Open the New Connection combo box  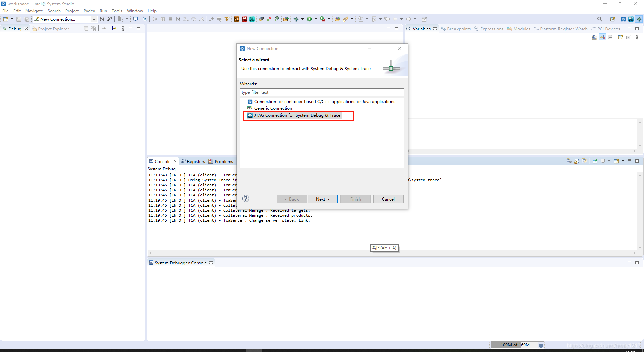click(65, 19)
